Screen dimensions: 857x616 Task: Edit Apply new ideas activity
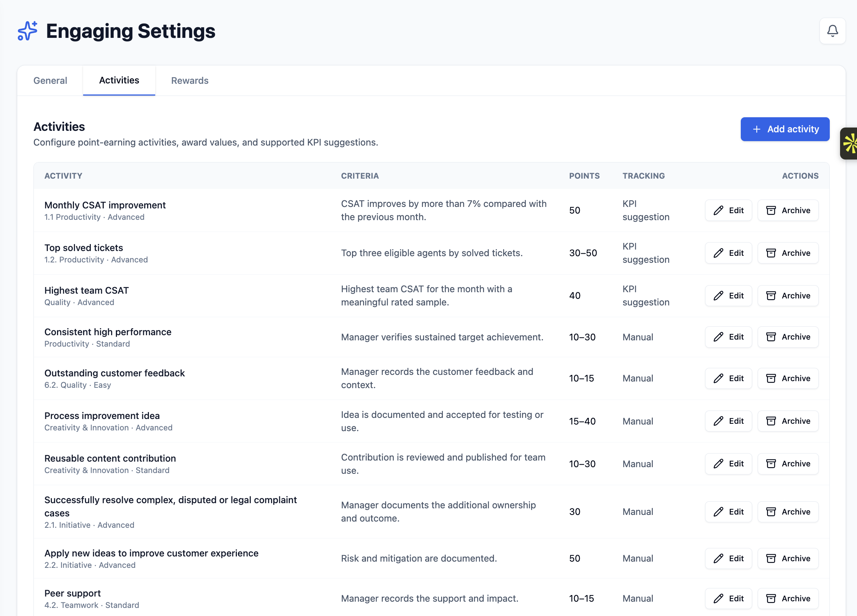[x=728, y=559]
